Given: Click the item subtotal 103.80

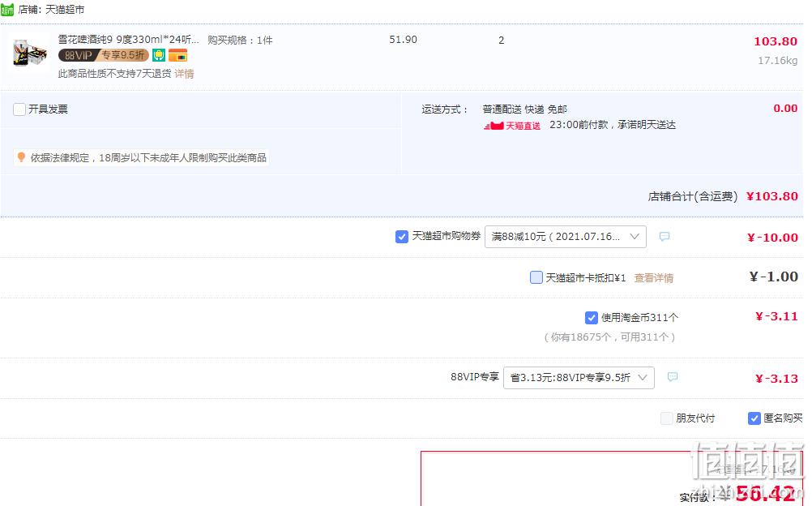Looking at the screenshot, I should point(776,41).
